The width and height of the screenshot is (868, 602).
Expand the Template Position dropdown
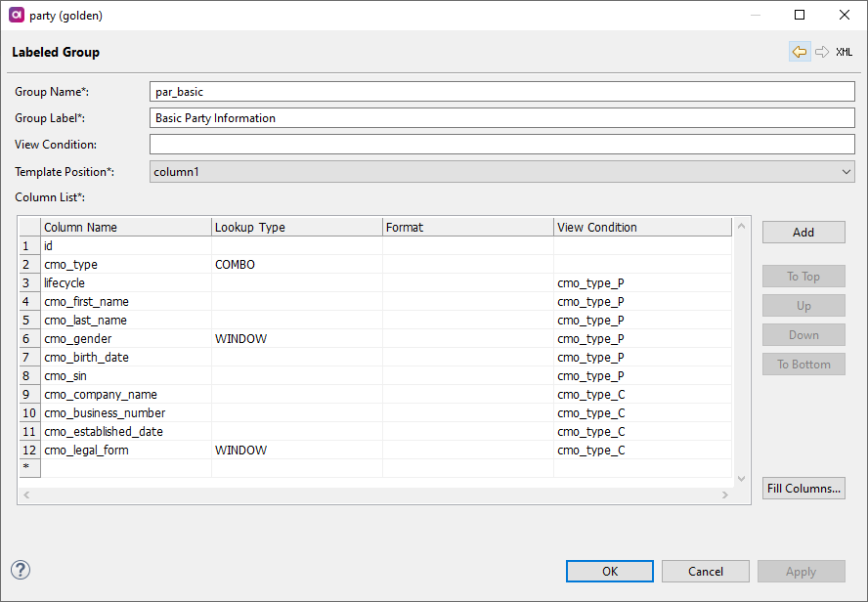coord(502,172)
